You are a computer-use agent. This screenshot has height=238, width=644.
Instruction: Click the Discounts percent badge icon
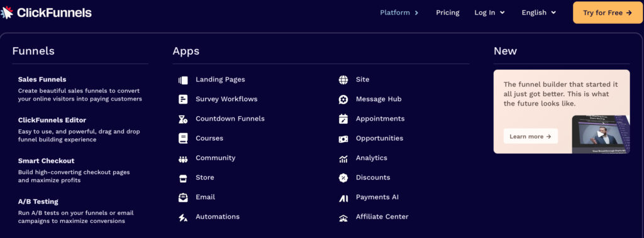coord(343,178)
